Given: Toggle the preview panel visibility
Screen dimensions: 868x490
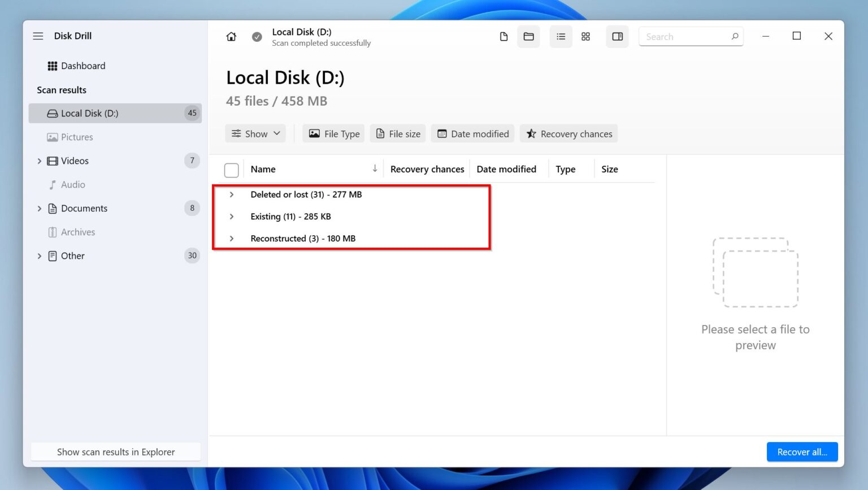Looking at the screenshot, I should [x=617, y=36].
